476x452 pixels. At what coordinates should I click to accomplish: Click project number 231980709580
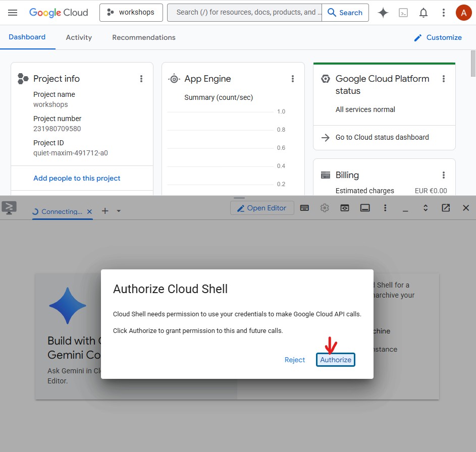click(57, 129)
